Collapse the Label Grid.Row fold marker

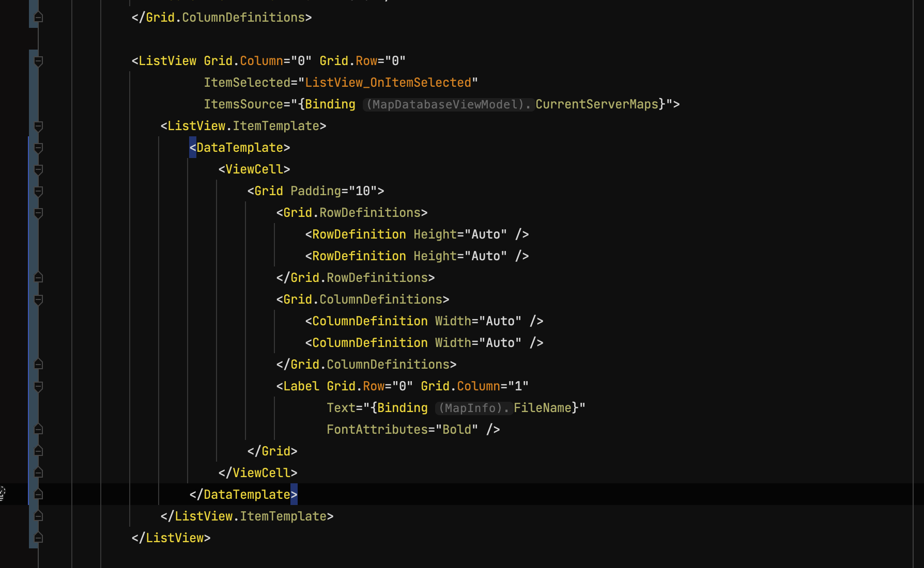coord(38,387)
